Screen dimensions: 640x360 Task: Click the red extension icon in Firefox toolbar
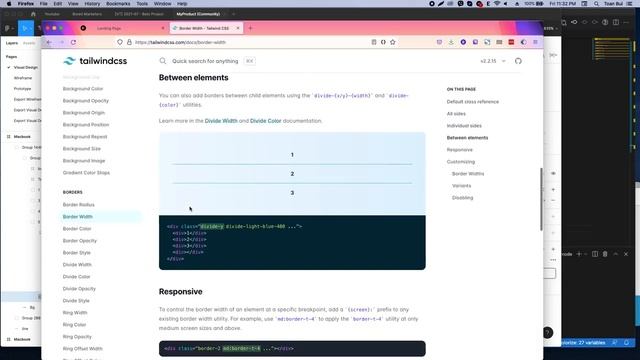coord(511,42)
